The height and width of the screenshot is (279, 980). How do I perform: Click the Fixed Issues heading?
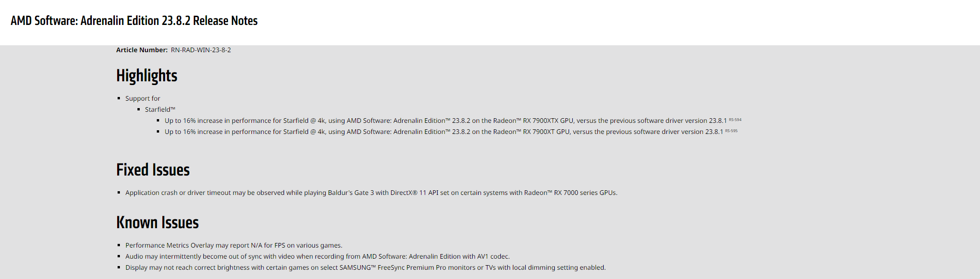click(153, 170)
